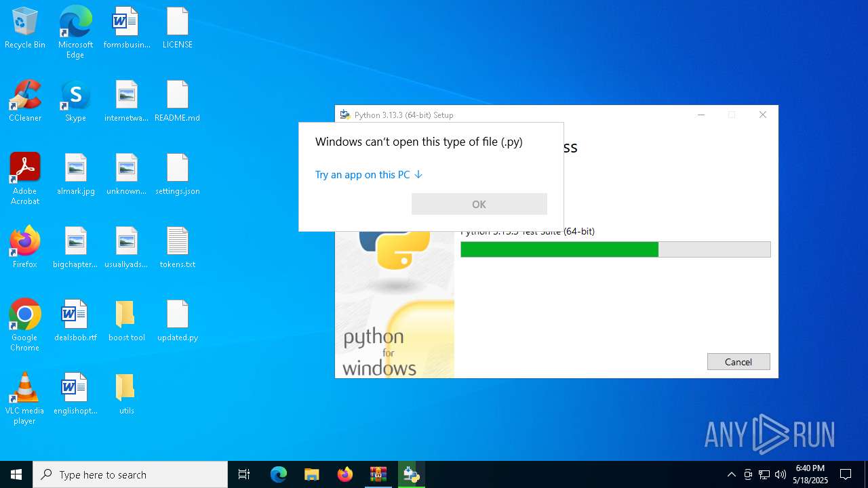Click the WinRAR icon in the taskbar
Screen dimensions: 868x488
click(x=378, y=474)
